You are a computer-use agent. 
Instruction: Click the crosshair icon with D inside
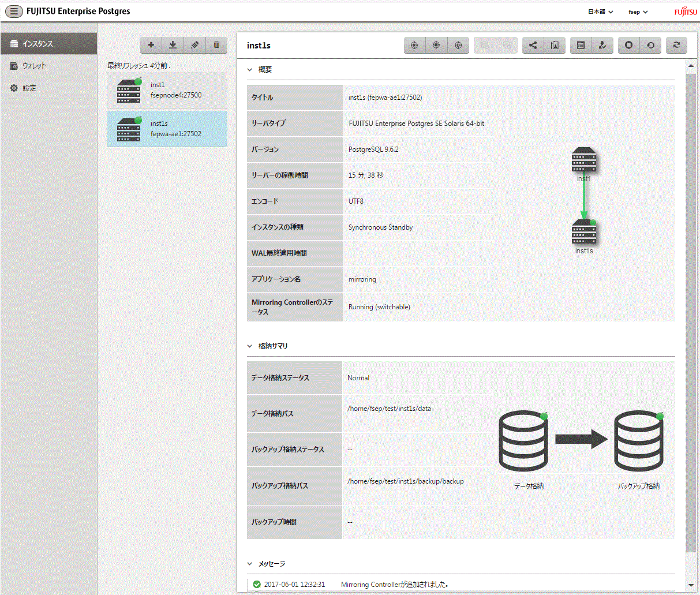click(458, 45)
